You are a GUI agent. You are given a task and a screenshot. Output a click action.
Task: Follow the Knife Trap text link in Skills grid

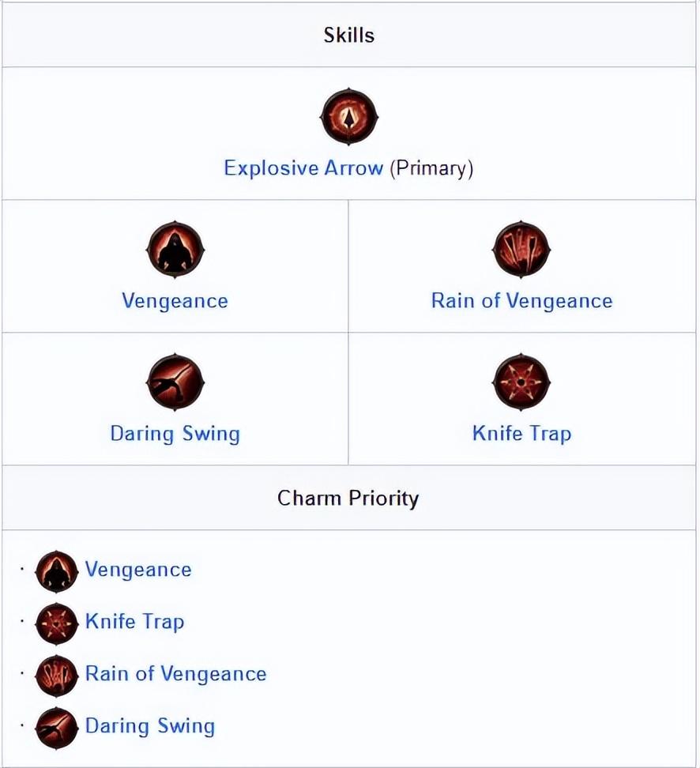pyautogui.click(x=521, y=434)
